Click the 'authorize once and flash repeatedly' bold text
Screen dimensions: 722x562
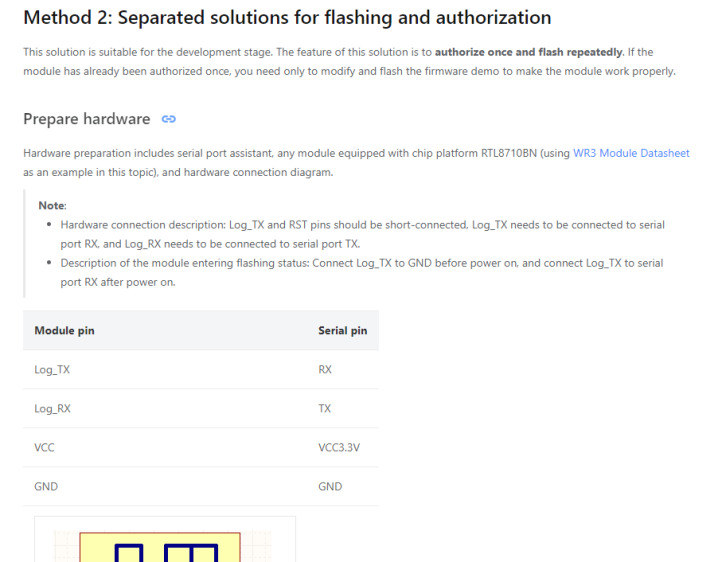coord(529,52)
